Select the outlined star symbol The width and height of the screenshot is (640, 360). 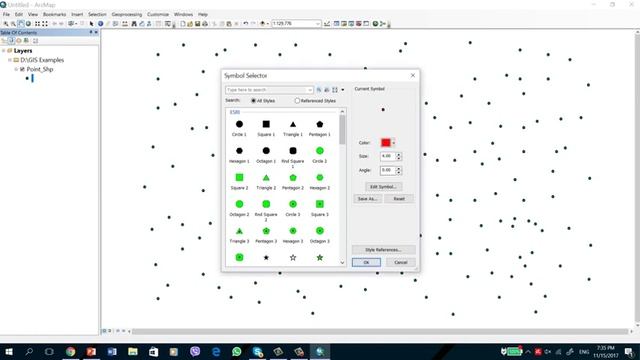click(x=293, y=258)
